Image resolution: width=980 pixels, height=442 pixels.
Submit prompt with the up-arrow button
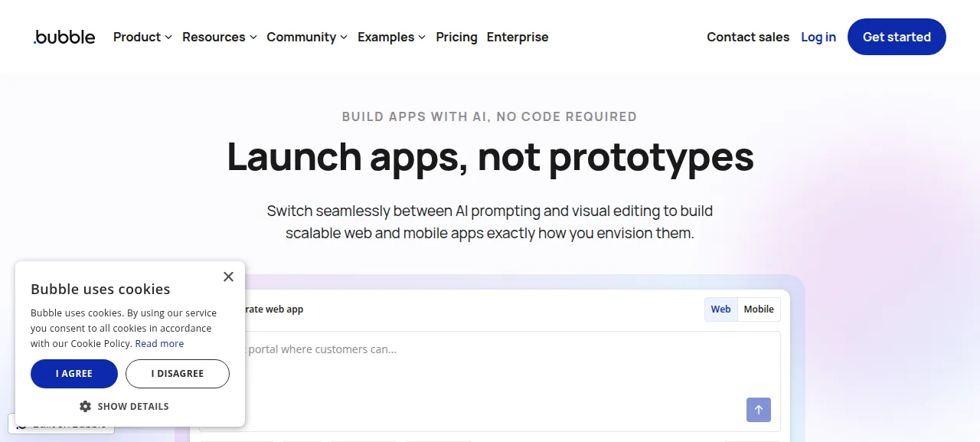pyautogui.click(x=759, y=410)
